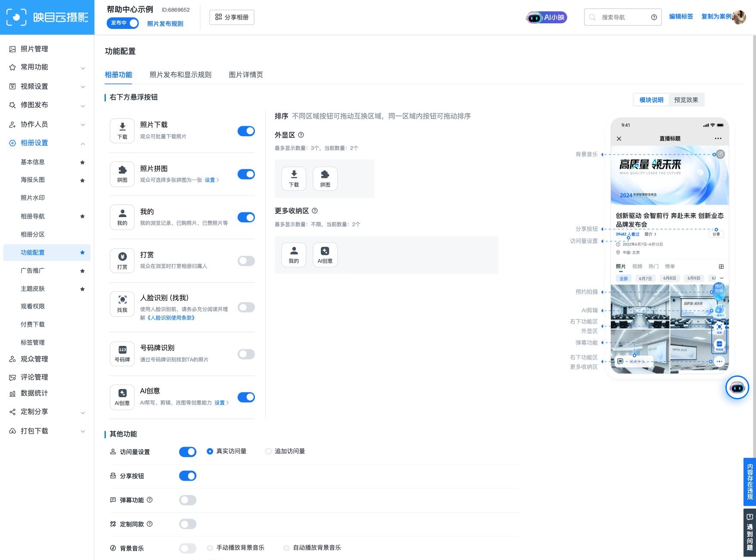Disable the 照片下载 switch
This screenshot has width=756, height=560.
246,131
